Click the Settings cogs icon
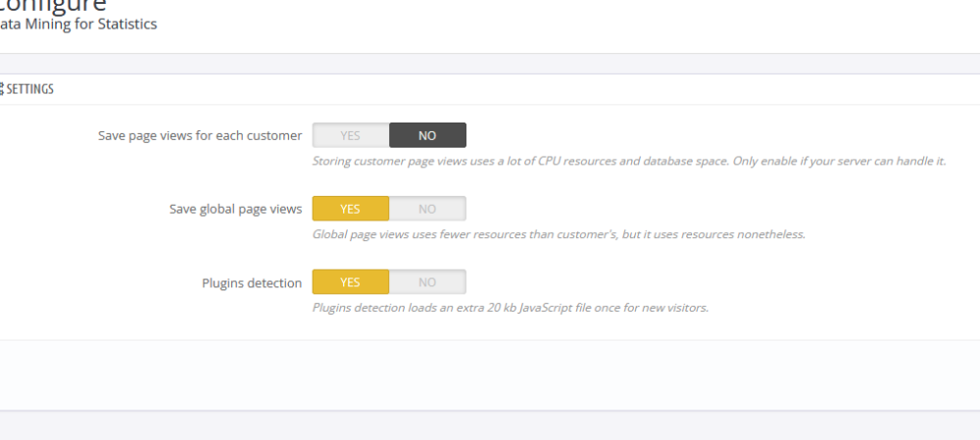 (x=2, y=89)
